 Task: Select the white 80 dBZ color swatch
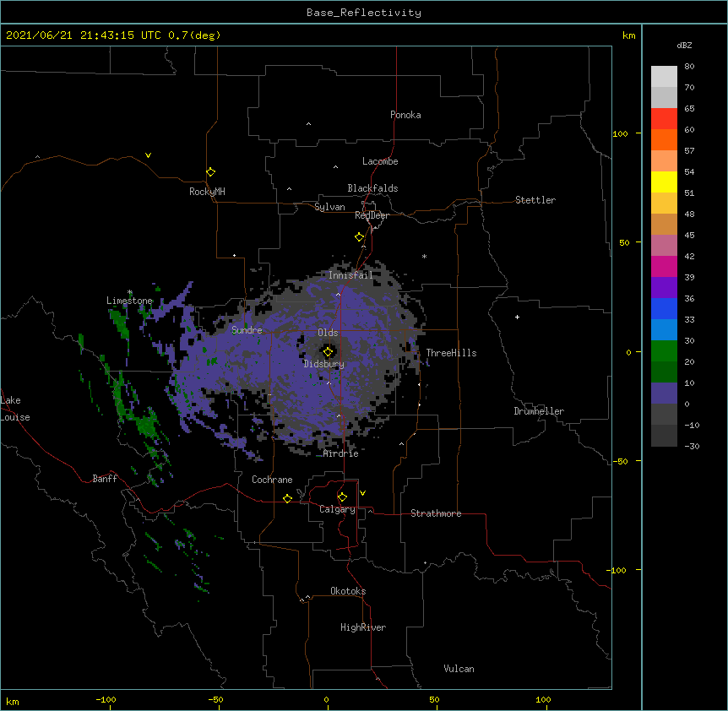tap(664, 76)
